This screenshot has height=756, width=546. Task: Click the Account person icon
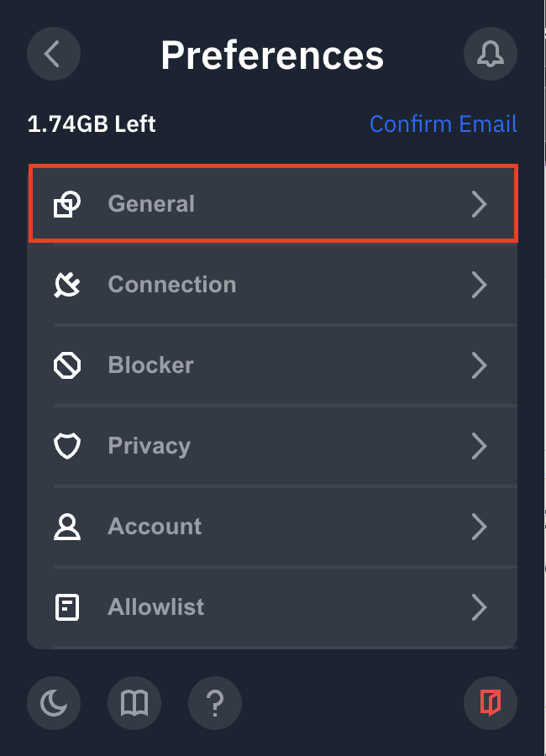[x=67, y=527]
